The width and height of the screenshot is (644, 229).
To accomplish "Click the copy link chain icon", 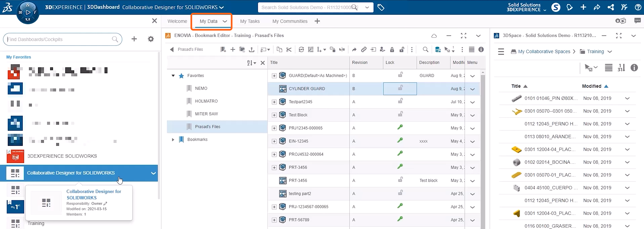I will pos(363,49).
